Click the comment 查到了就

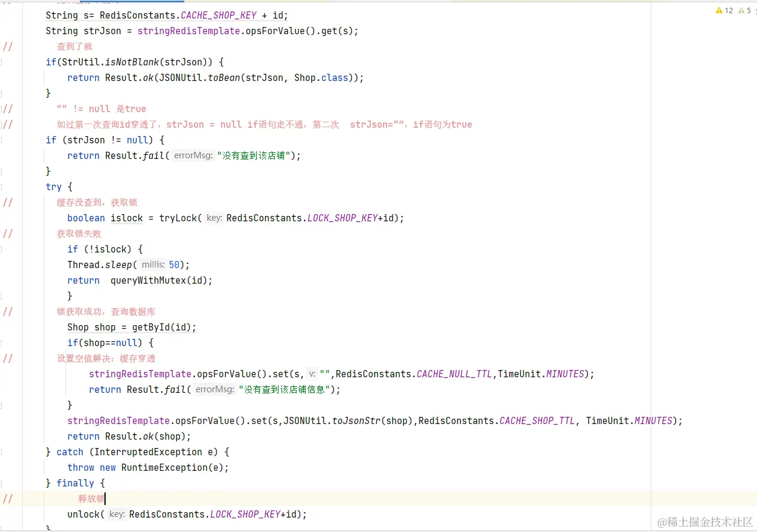click(74, 46)
